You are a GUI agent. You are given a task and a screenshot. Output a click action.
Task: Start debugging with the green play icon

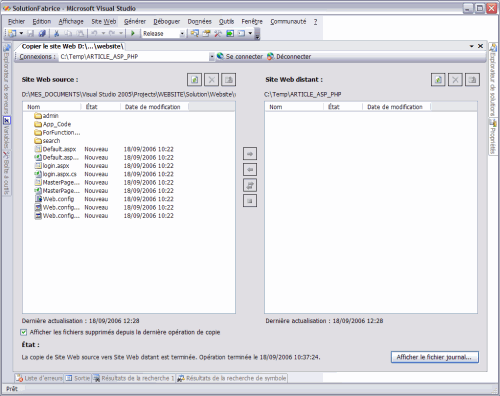click(x=133, y=33)
